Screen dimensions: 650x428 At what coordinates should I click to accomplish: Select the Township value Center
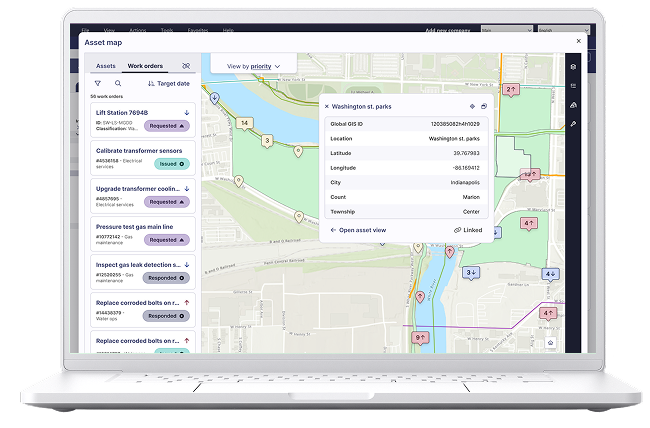point(471,212)
